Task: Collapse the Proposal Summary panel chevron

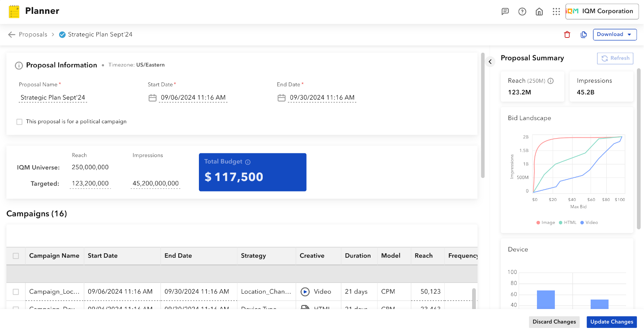Action: [490, 62]
